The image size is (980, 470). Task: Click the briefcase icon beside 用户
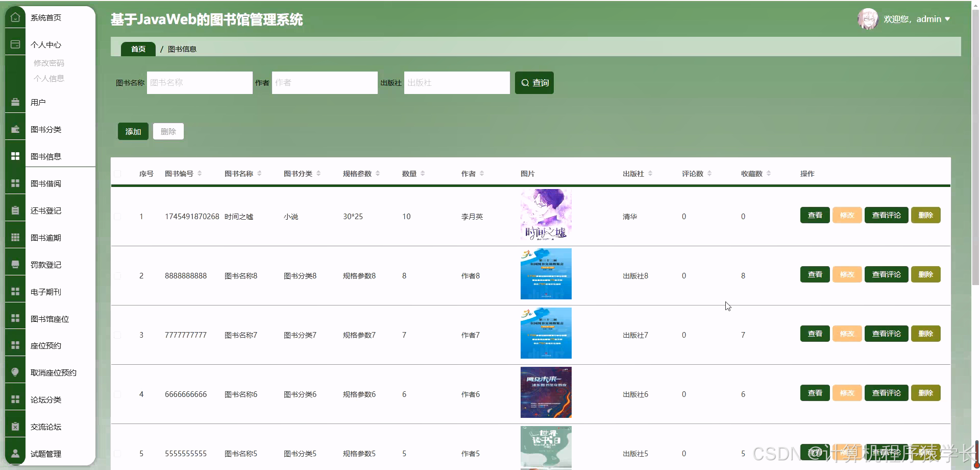15,102
